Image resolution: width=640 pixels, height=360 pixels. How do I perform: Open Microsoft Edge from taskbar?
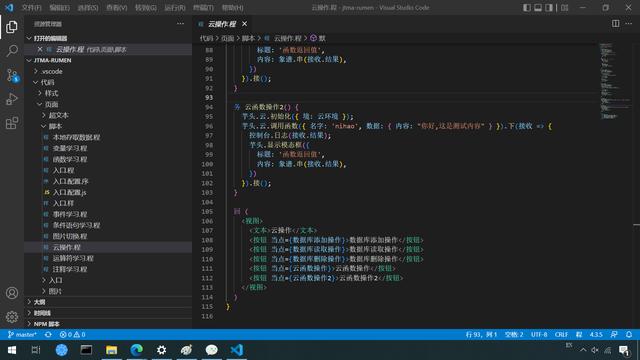[136, 350]
